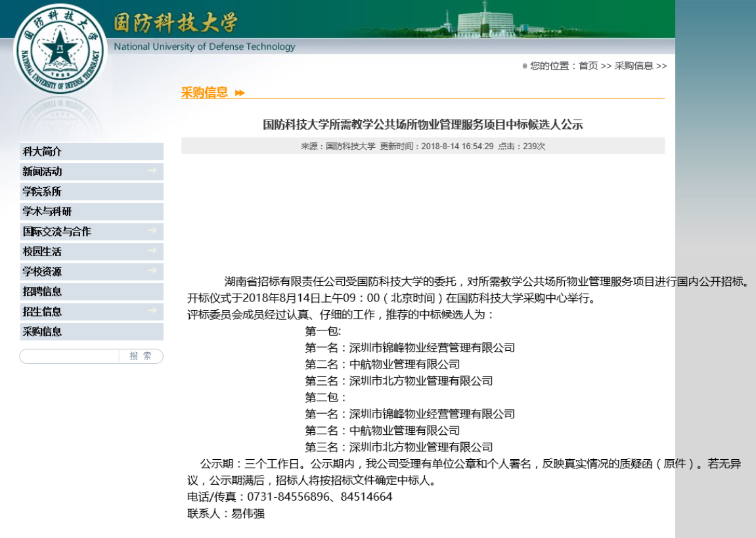Screen dimensions: 756x538
Task: Click the campus building image in header
Action: 484,21
